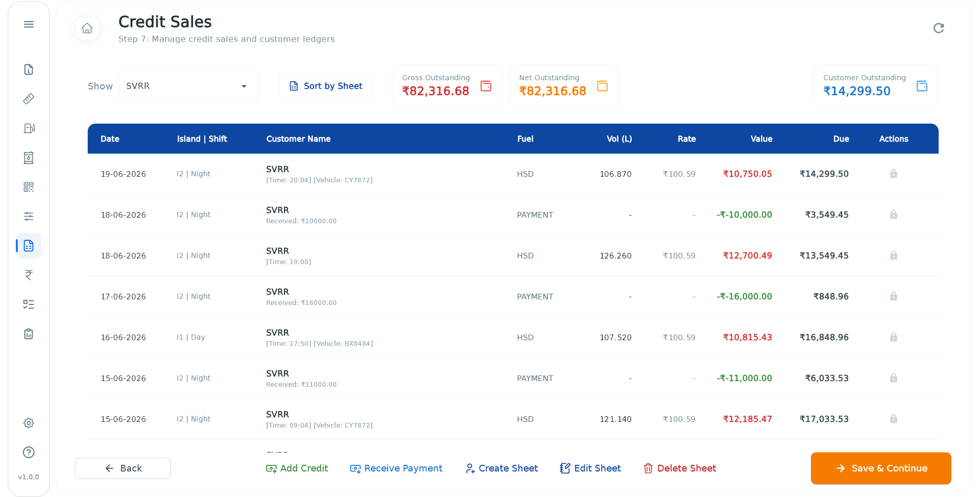Viewport: 980px width, 497px height.
Task: Click value ₹12,700.49
Action: [747, 256]
